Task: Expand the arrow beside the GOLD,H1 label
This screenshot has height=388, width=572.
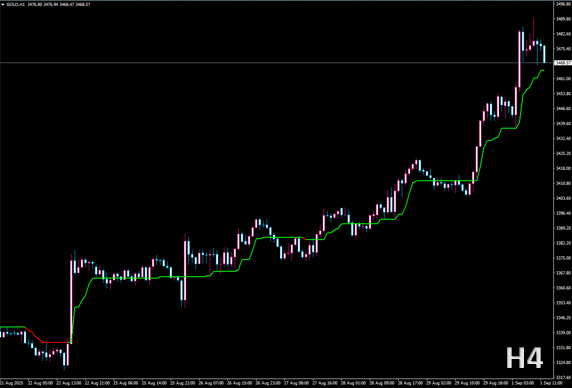Action: [x=3, y=4]
